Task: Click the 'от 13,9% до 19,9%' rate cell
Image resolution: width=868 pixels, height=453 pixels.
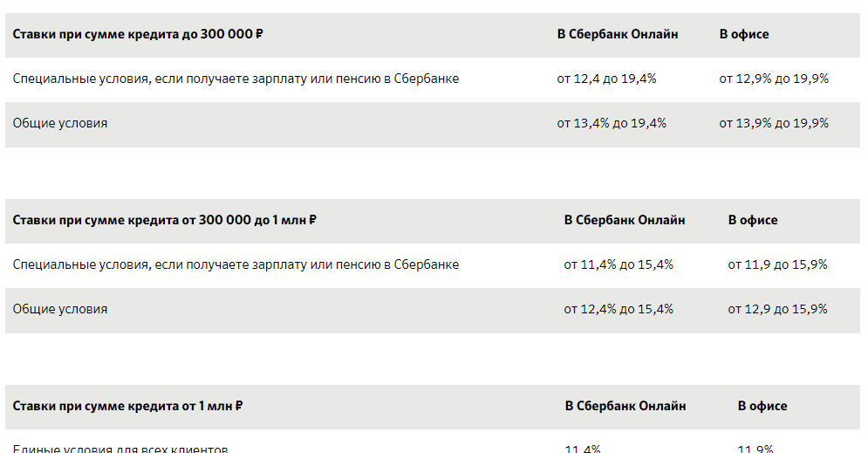Action: coord(774,123)
